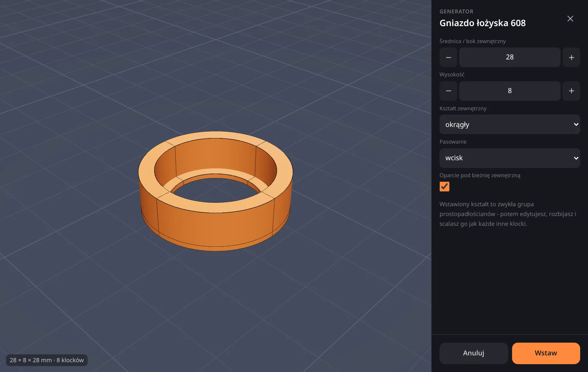Uncheck the Oparcie pod bieżnię zewnętrzną checkbox
Viewport: 588px width, 372px height.
(444, 187)
